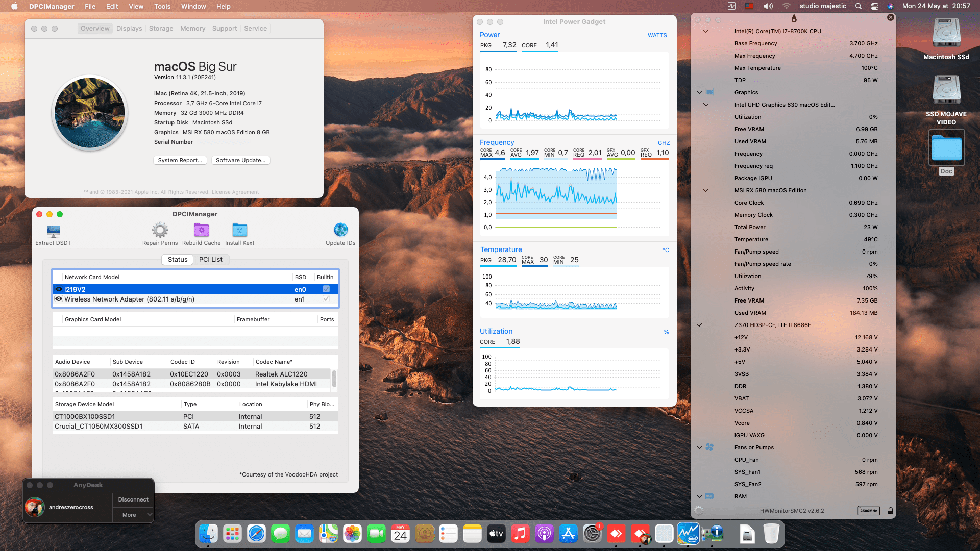Select the Crucial_CT1050MX300SSD1 storage row
The image size is (980, 551).
[x=195, y=427]
